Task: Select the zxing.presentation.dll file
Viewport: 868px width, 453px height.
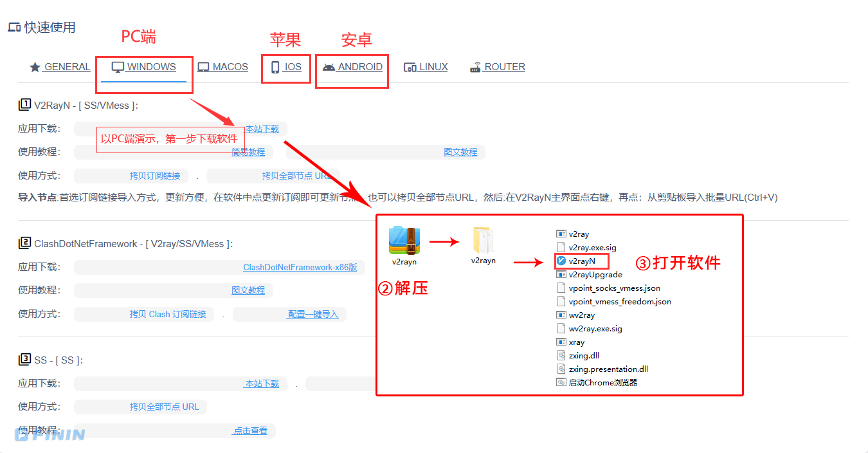Action: click(x=602, y=369)
